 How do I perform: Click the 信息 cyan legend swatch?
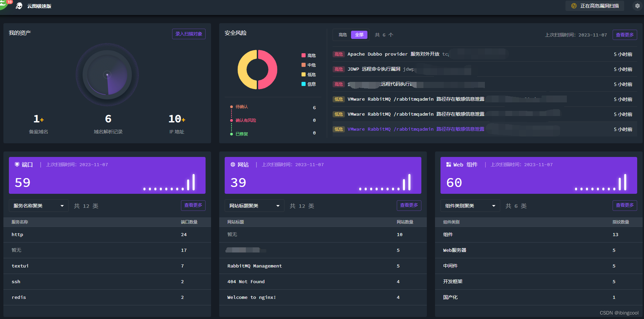[x=304, y=84]
